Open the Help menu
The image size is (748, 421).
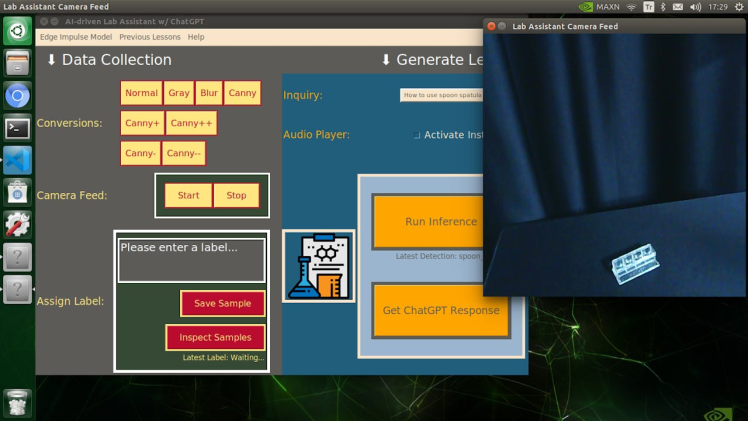[x=196, y=37]
